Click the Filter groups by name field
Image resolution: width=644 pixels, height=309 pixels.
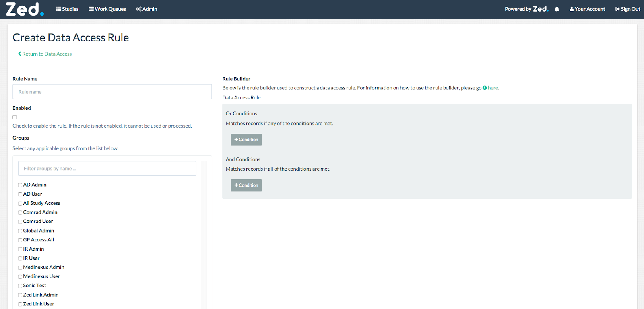pyautogui.click(x=107, y=169)
